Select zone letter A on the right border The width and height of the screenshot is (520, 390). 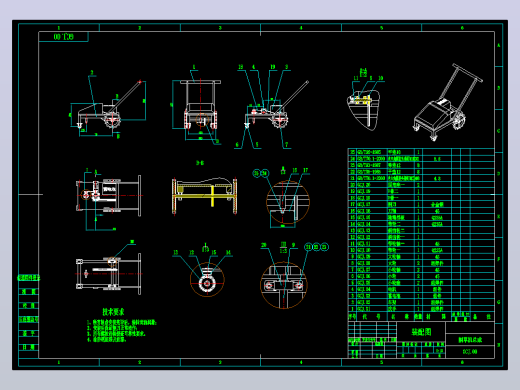tap(499, 45)
